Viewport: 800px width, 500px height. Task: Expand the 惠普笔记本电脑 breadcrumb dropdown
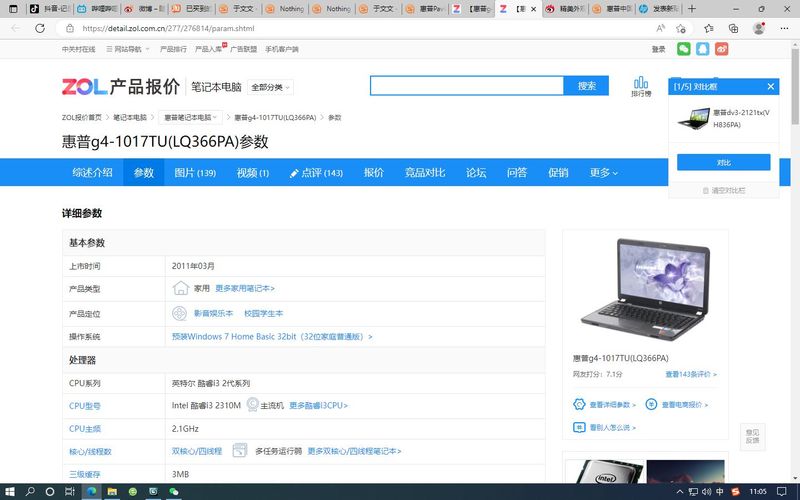pos(192,118)
